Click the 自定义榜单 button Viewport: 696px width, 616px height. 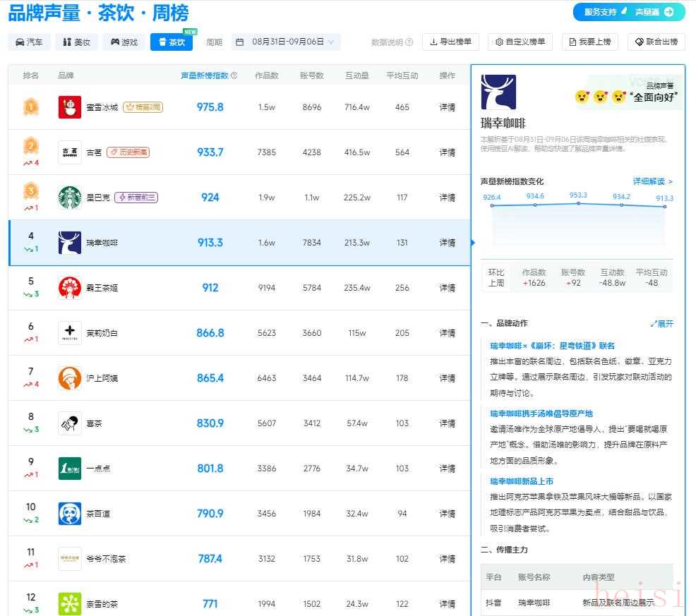pyautogui.click(x=520, y=42)
